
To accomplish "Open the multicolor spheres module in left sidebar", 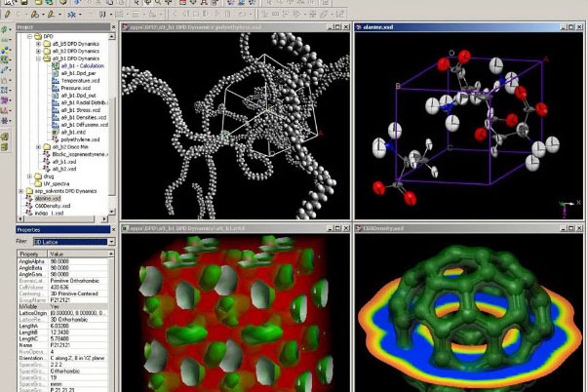I will point(5,50).
